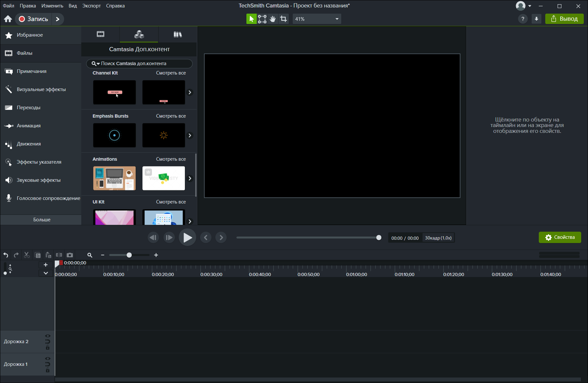Expand record options arrow next to Запись
Viewport: 588px width, 383px height.
[58, 19]
